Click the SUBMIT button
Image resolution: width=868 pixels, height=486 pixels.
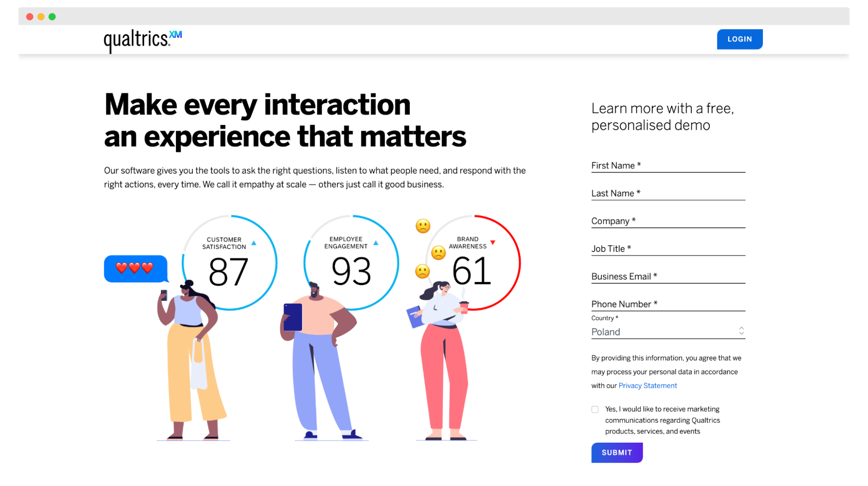click(x=617, y=452)
